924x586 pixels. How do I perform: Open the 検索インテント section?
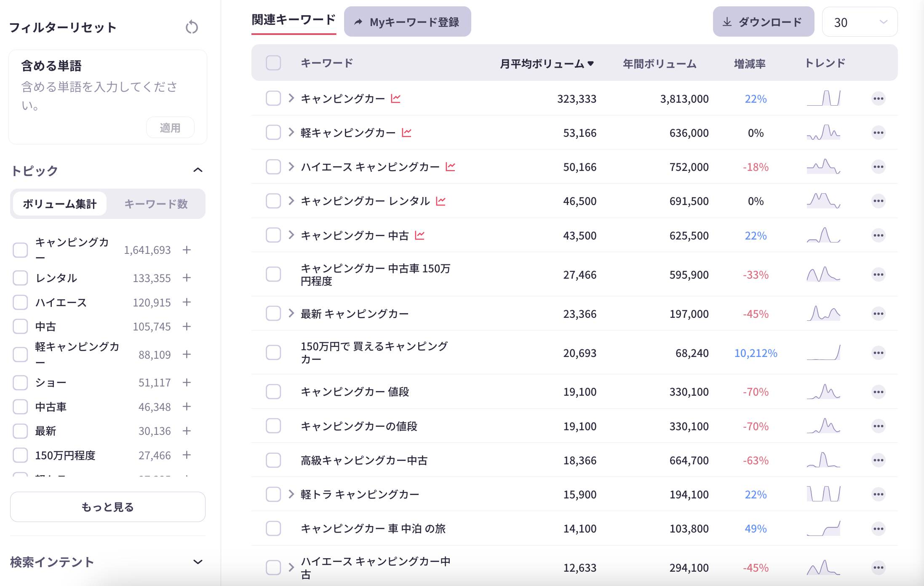point(199,562)
